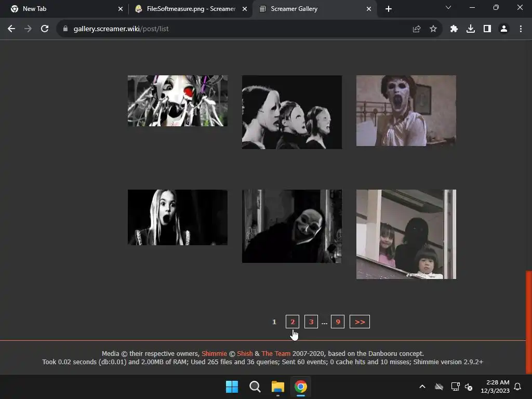Bookmark this page with the star
This screenshot has width=532, height=399.
pos(433,29)
